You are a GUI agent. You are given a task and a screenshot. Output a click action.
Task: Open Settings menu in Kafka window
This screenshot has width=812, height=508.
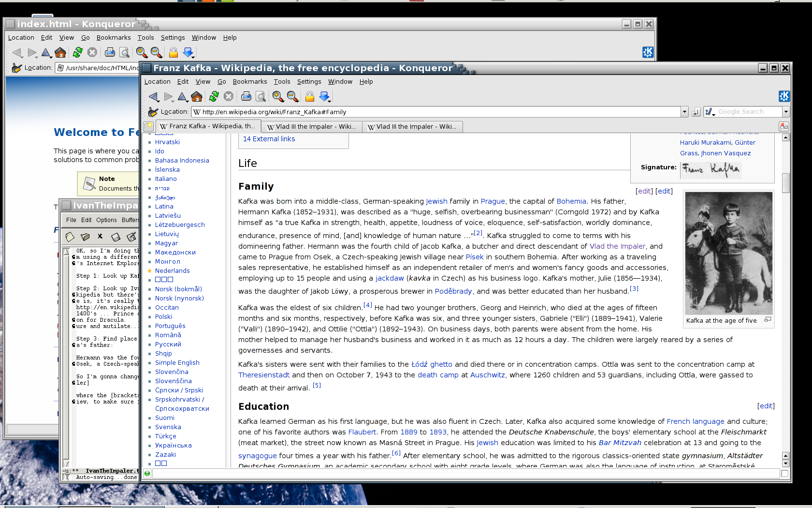[309, 82]
